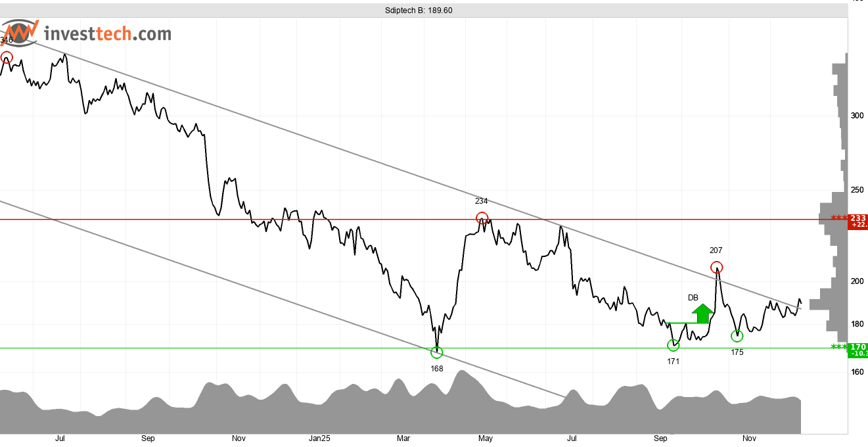Click the 168 trough value label
The image size is (868, 447).
437,368
